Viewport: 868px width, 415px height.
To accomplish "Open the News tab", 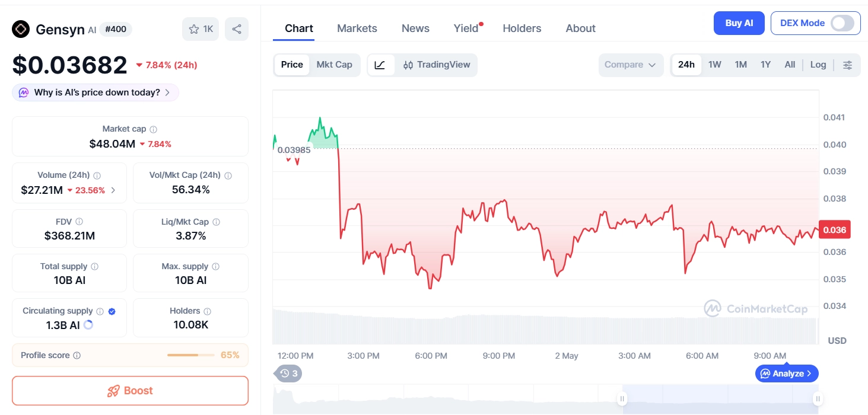I will [415, 28].
